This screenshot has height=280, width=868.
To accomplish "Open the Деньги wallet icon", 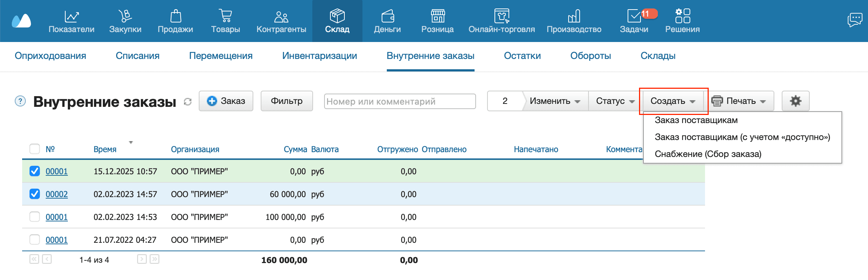I will pyautogui.click(x=388, y=16).
